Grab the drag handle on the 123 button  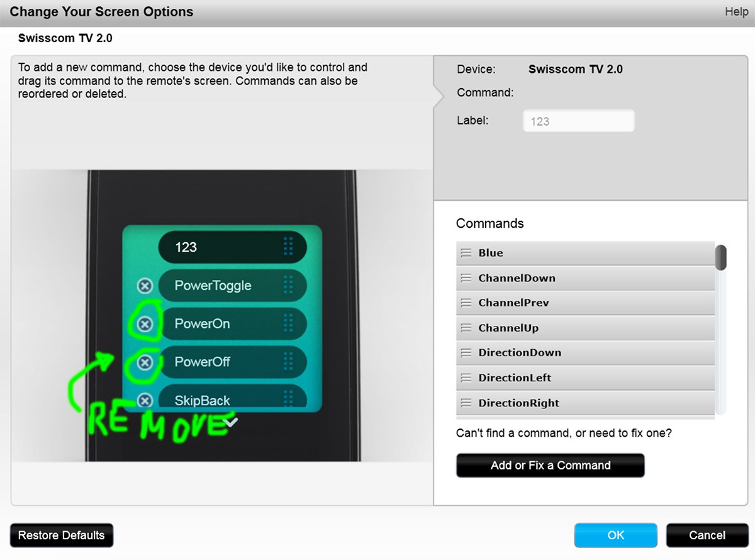click(x=288, y=247)
